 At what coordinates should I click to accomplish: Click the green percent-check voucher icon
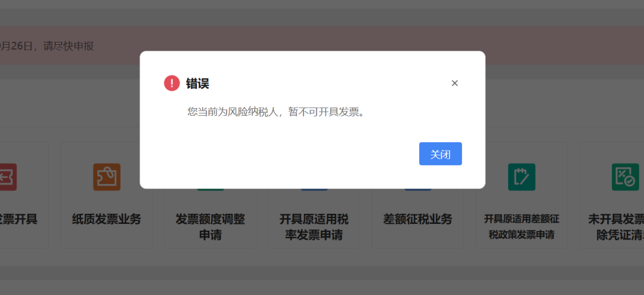(625, 177)
